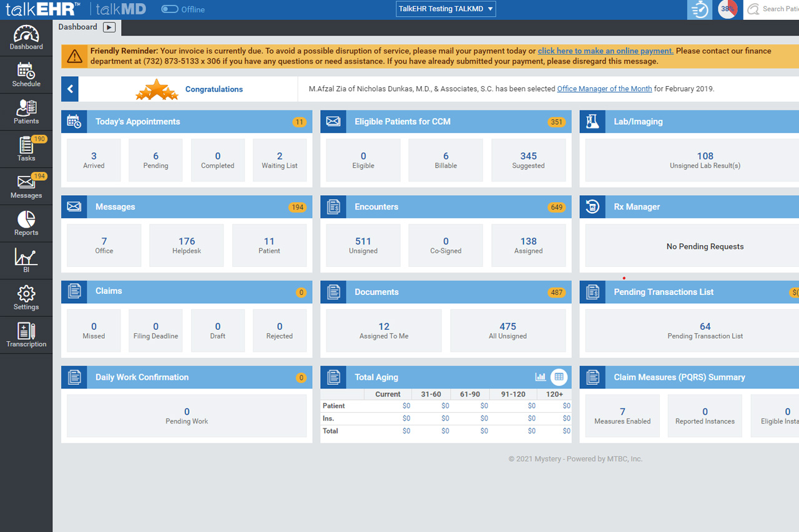
Task: Switch Total Aging to chart view
Action: 541,377
